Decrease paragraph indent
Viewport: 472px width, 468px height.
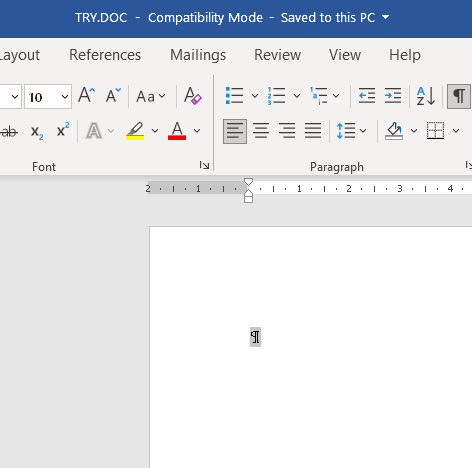coord(367,96)
